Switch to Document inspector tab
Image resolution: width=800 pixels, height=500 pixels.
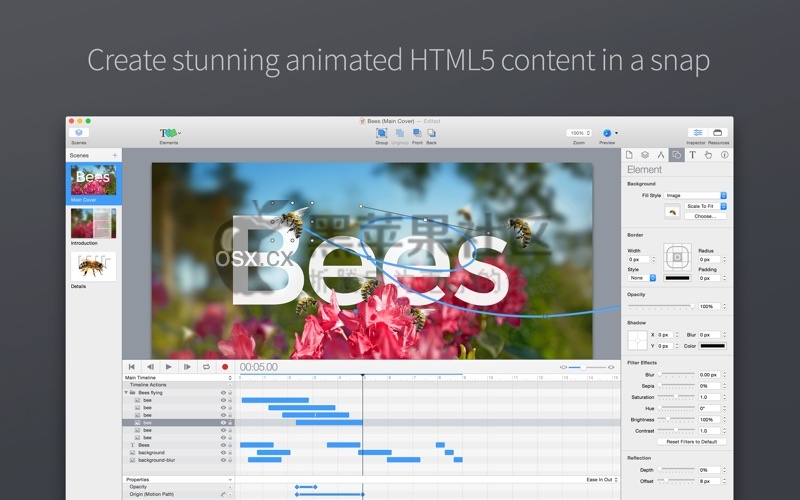[x=629, y=155]
